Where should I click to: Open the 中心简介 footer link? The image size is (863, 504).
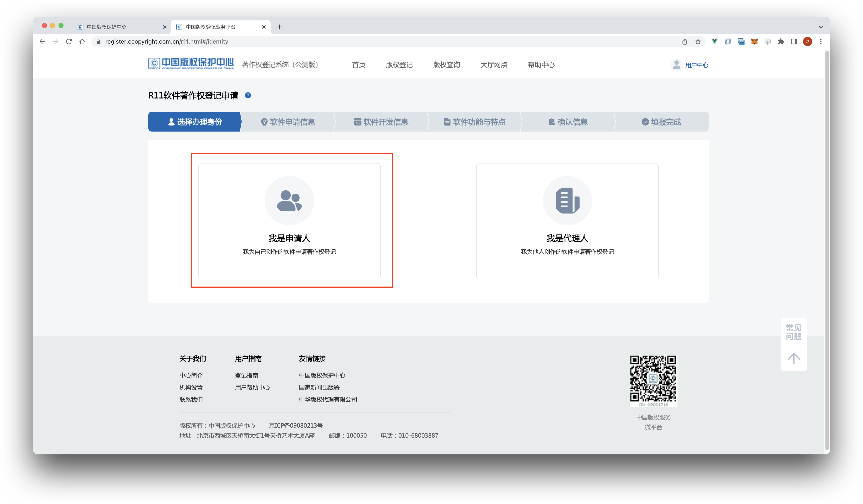click(x=191, y=375)
